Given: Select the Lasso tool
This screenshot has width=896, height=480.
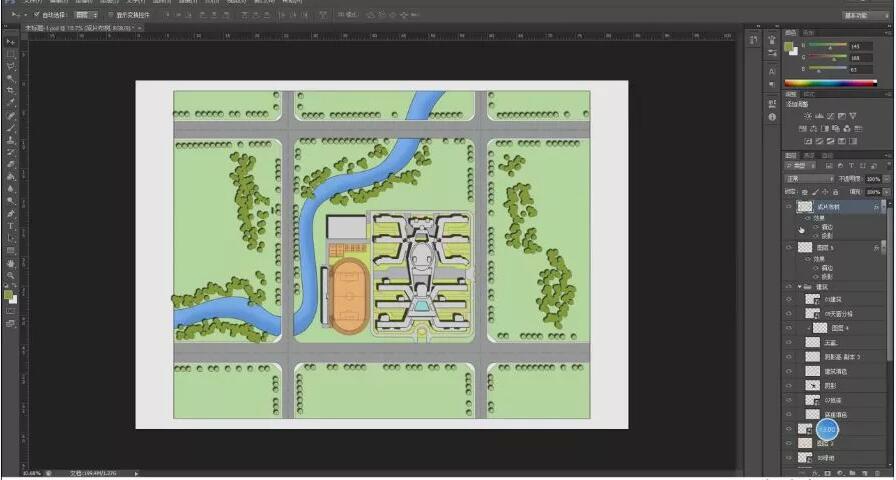Looking at the screenshot, I should point(10,65).
